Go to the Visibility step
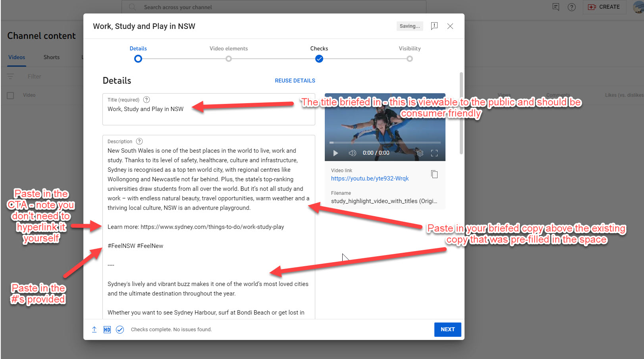 410,48
